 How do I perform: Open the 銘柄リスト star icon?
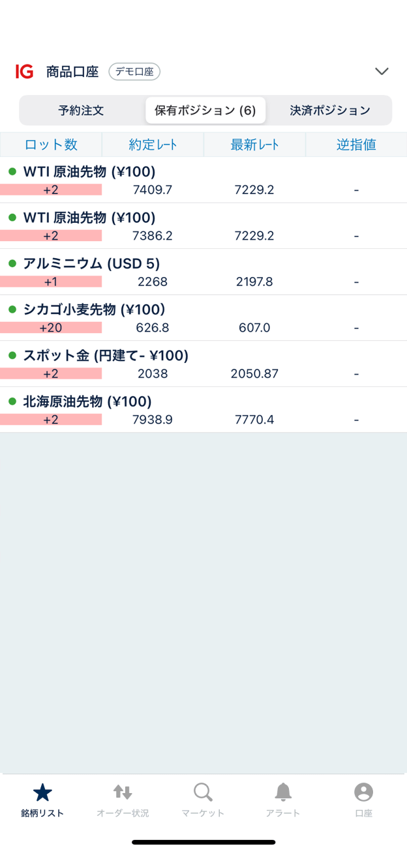[42, 792]
